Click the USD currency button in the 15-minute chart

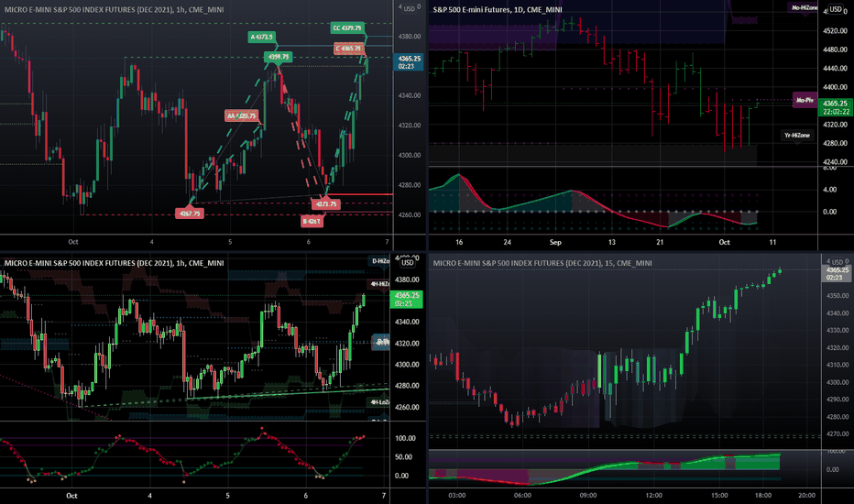(x=838, y=262)
